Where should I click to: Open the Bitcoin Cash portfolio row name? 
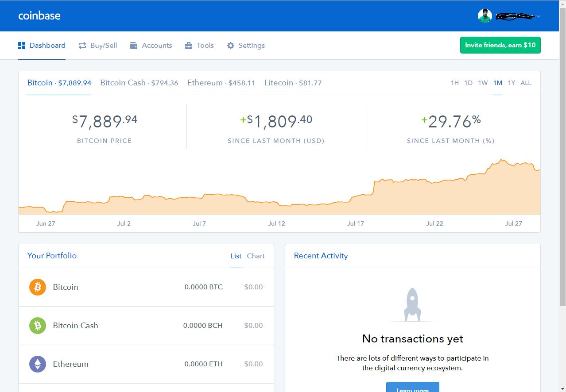pyautogui.click(x=76, y=326)
